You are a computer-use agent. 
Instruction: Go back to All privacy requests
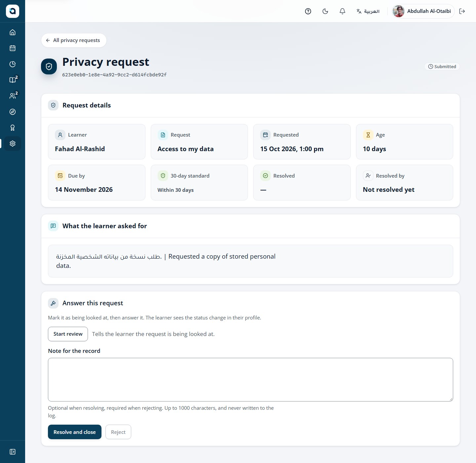tap(73, 40)
